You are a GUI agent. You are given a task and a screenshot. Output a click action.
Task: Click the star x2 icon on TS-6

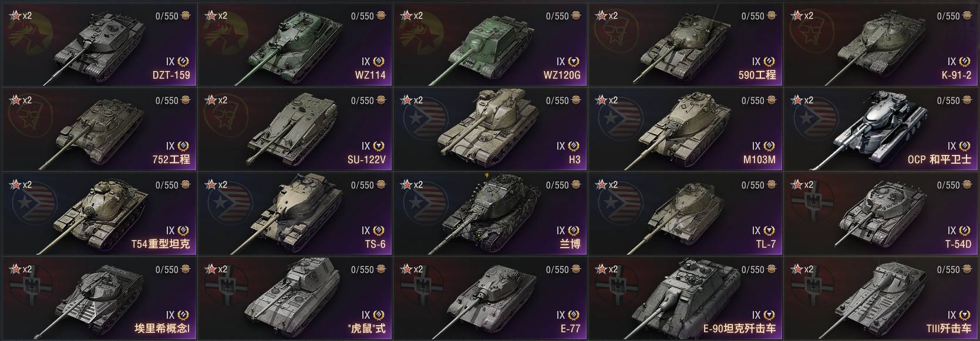click(216, 185)
